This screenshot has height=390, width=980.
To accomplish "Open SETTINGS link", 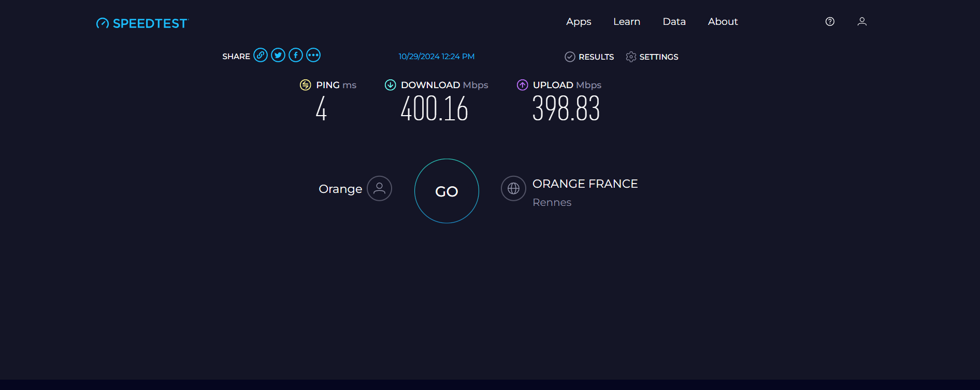I will [x=659, y=57].
